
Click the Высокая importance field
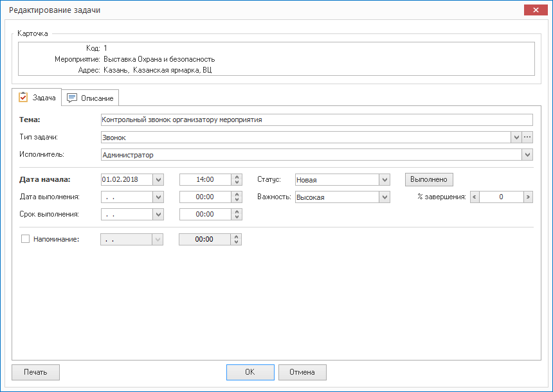coord(337,197)
